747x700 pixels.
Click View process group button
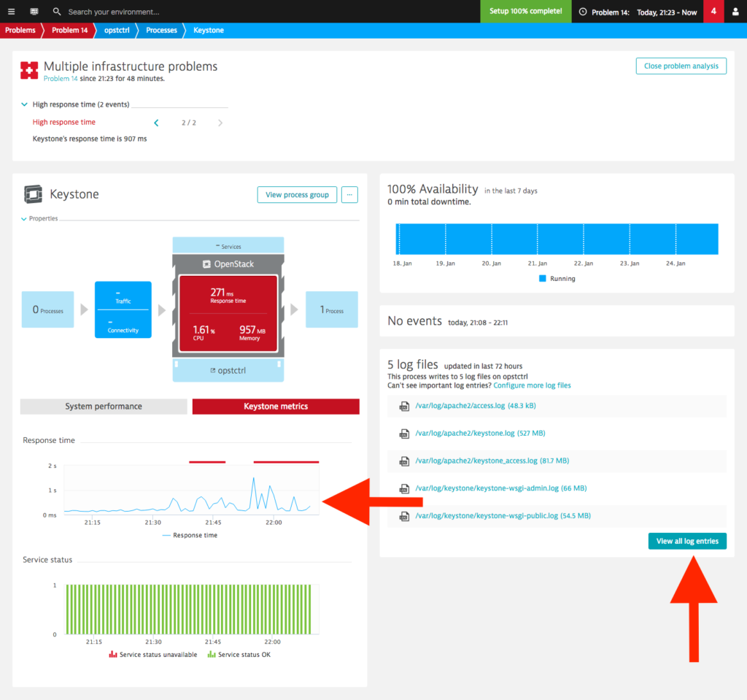pyautogui.click(x=298, y=195)
